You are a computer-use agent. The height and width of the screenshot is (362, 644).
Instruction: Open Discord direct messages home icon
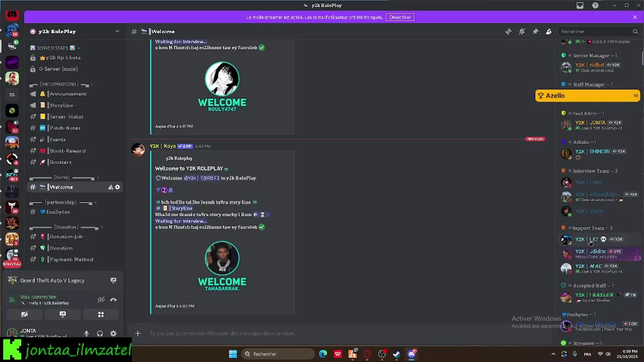(12, 15)
